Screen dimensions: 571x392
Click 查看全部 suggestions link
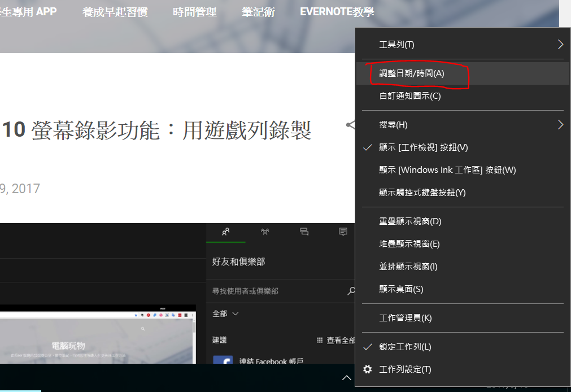click(x=335, y=340)
